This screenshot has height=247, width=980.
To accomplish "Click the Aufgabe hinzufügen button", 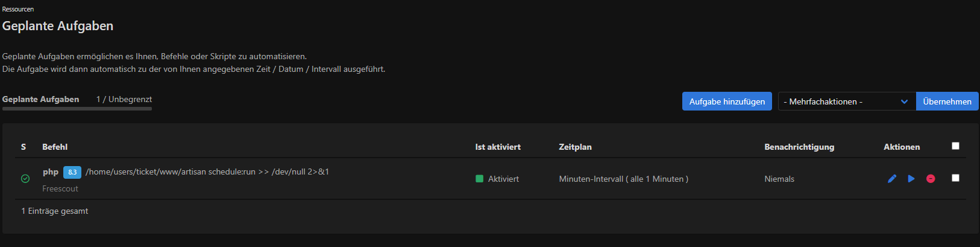I will (727, 101).
